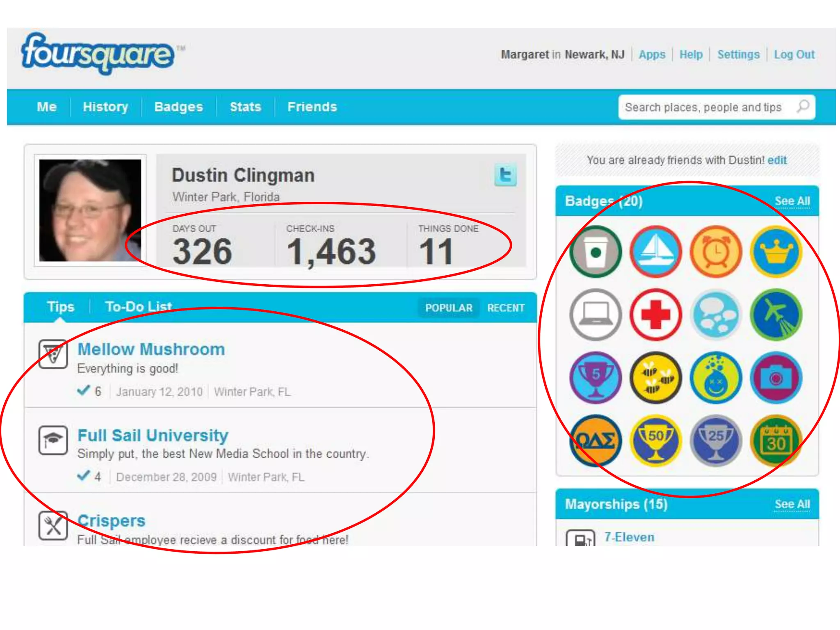Go to the History menu
Screen dimensions: 840x630
pyautogui.click(x=105, y=107)
